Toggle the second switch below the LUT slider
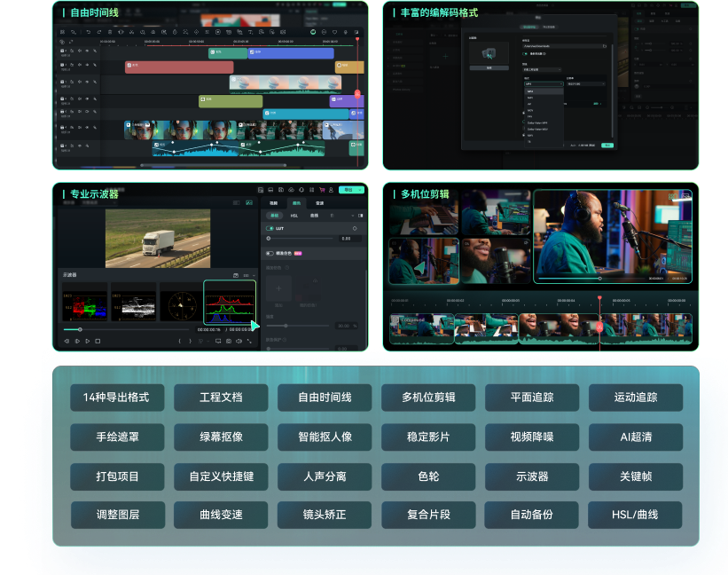This screenshot has height=575, width=728. (270, 253)
